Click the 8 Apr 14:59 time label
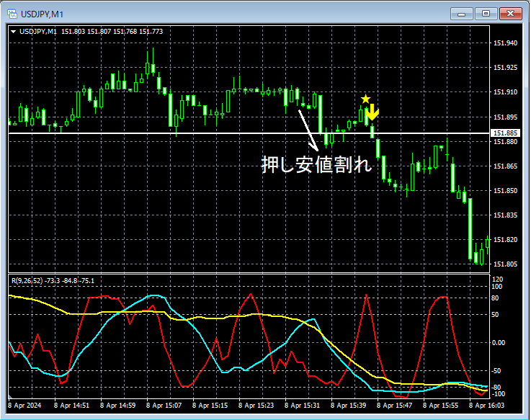This screenshot has height=420, width=531. (x=117, y=406)
